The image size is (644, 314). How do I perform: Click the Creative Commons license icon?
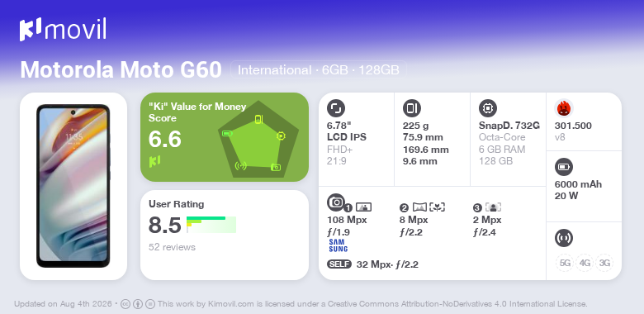(x=125, y=304)
